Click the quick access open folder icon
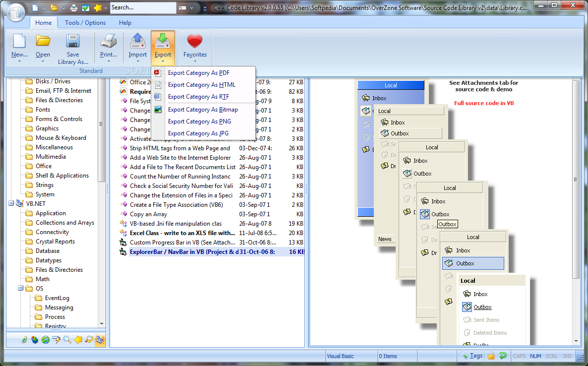Viewport: 588px width, 366px height. (x=55, y=7)
